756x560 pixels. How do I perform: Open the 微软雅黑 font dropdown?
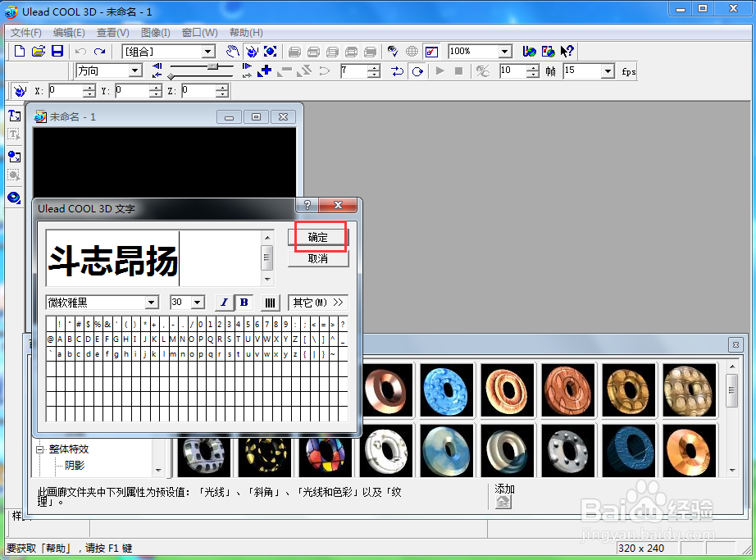point(152,303)
